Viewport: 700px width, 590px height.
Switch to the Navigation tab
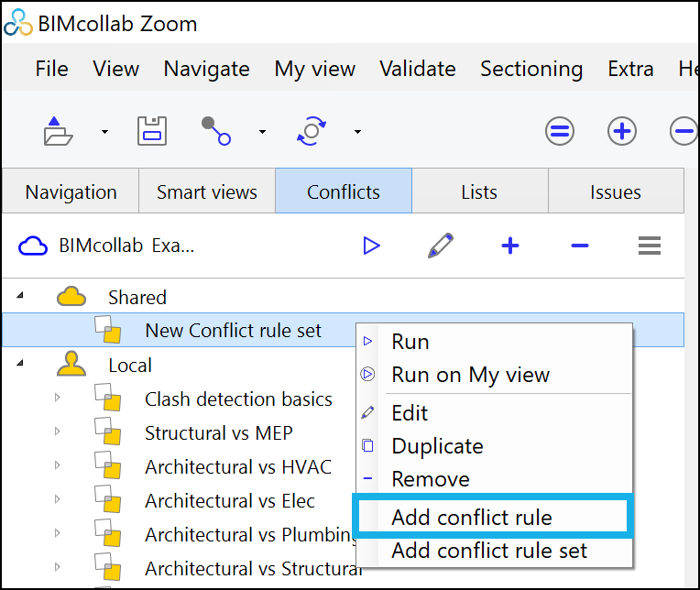tap(71, 191)
